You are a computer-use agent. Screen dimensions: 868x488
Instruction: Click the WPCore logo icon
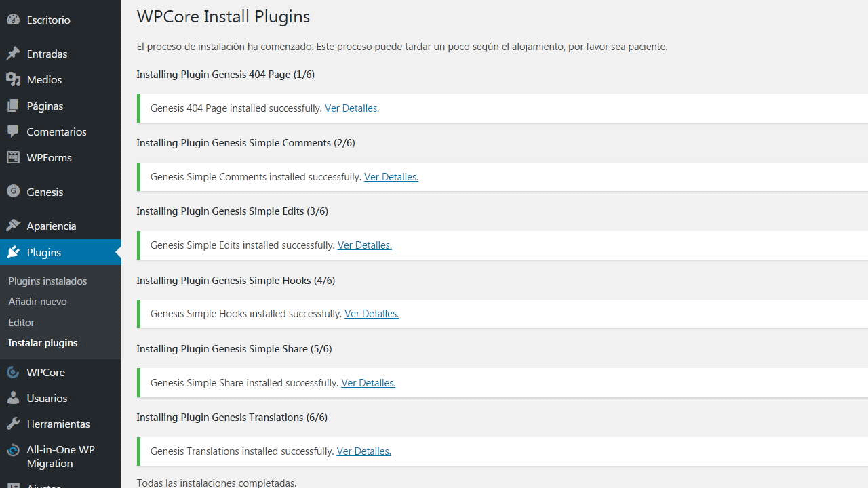[14, 372]
